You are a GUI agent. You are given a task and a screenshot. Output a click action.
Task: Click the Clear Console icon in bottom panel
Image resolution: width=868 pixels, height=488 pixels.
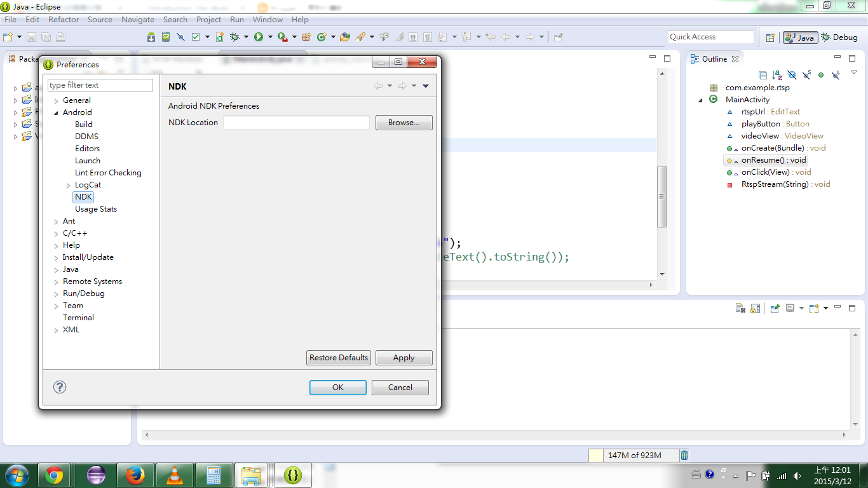coord(740,308)
